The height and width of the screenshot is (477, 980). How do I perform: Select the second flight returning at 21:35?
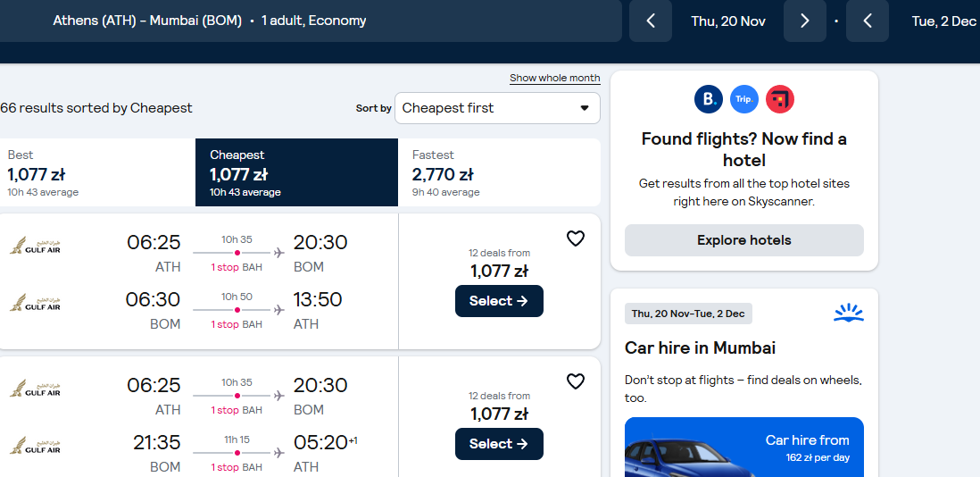coord(500,444)
